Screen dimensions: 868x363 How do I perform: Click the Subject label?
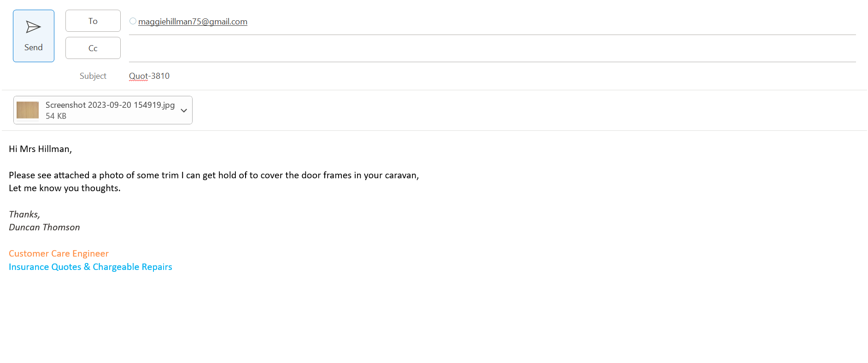pyautogui.click(x=93, y=76)
